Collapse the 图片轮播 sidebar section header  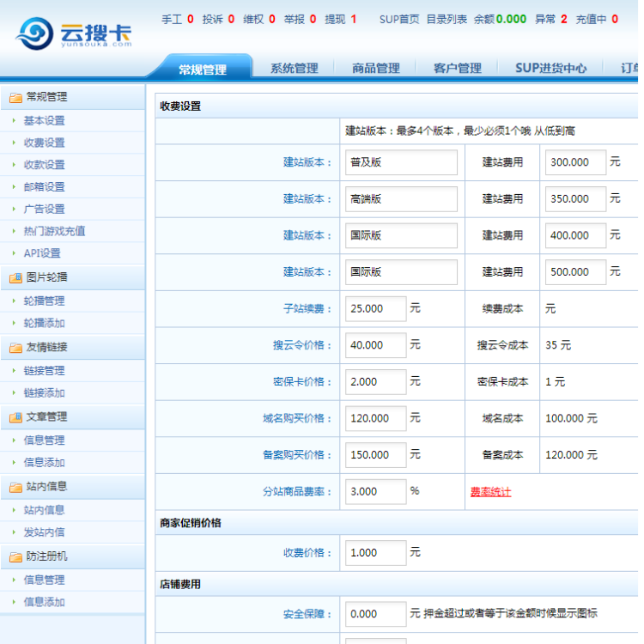pos(73,277)
